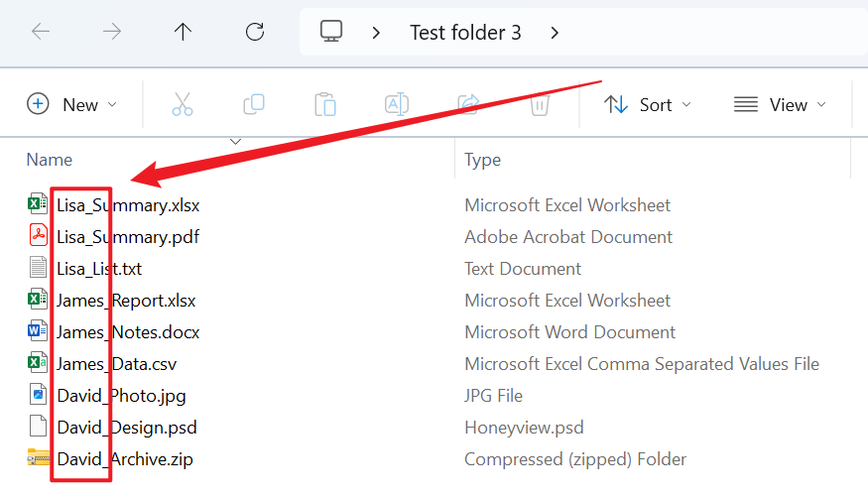
Task: Select the David_Archive.zip file
Action: (x=124, y=459)
